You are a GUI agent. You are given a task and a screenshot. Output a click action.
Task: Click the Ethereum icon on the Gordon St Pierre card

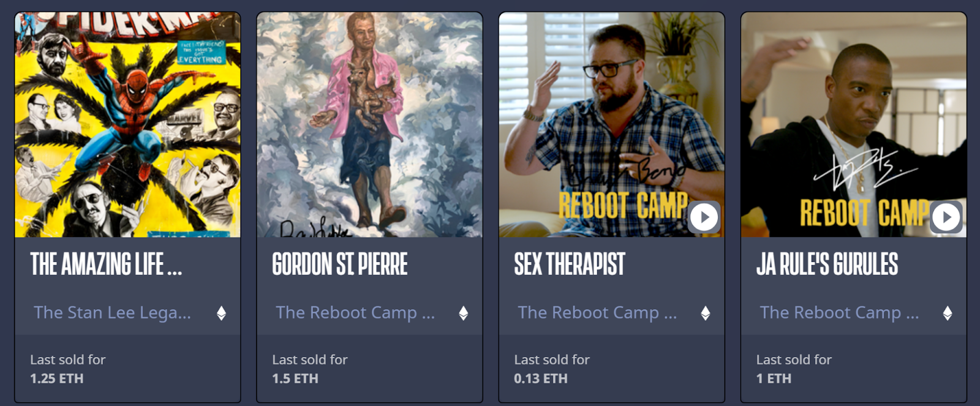[464, 314]
